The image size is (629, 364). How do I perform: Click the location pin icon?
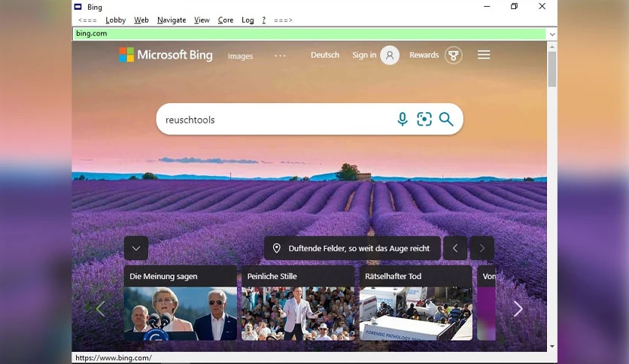pos(276,248)
